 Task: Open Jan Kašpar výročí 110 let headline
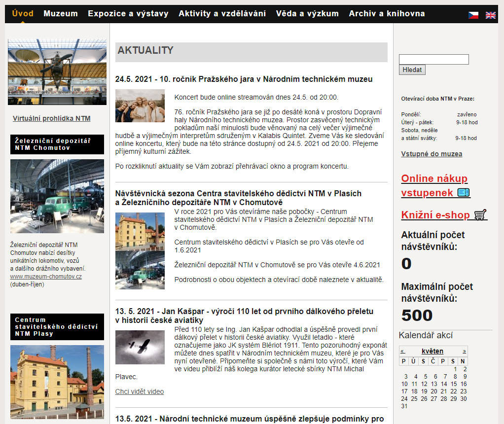click(244, 316)
